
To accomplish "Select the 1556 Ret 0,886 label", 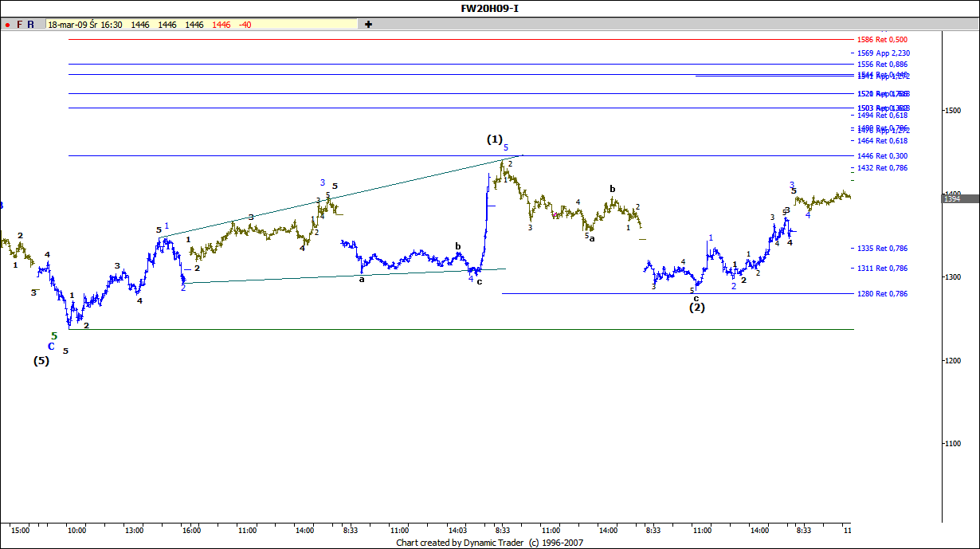I will coord(882,64).
